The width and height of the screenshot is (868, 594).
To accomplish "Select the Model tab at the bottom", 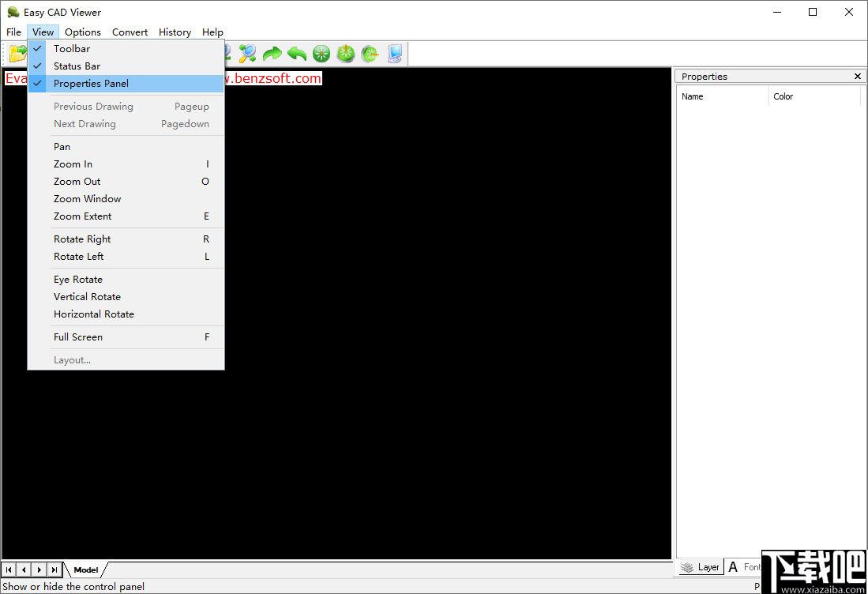I will click(x=85, y=569).
